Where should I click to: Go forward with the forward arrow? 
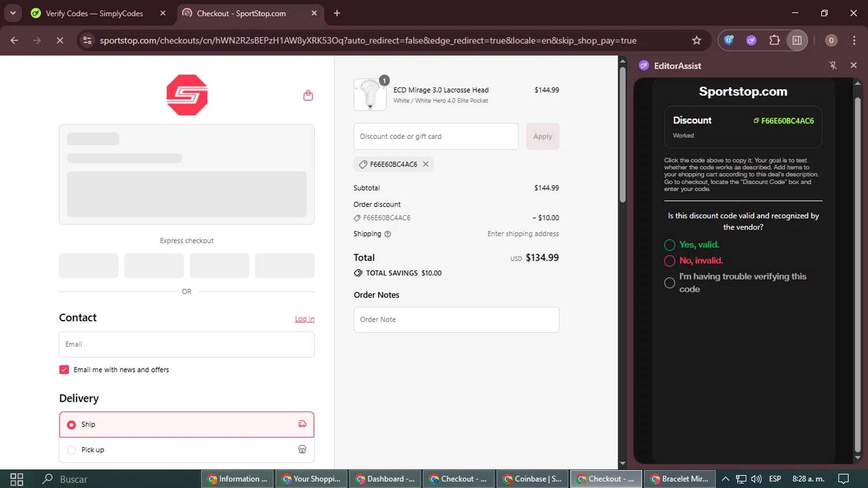click(37, 41)
